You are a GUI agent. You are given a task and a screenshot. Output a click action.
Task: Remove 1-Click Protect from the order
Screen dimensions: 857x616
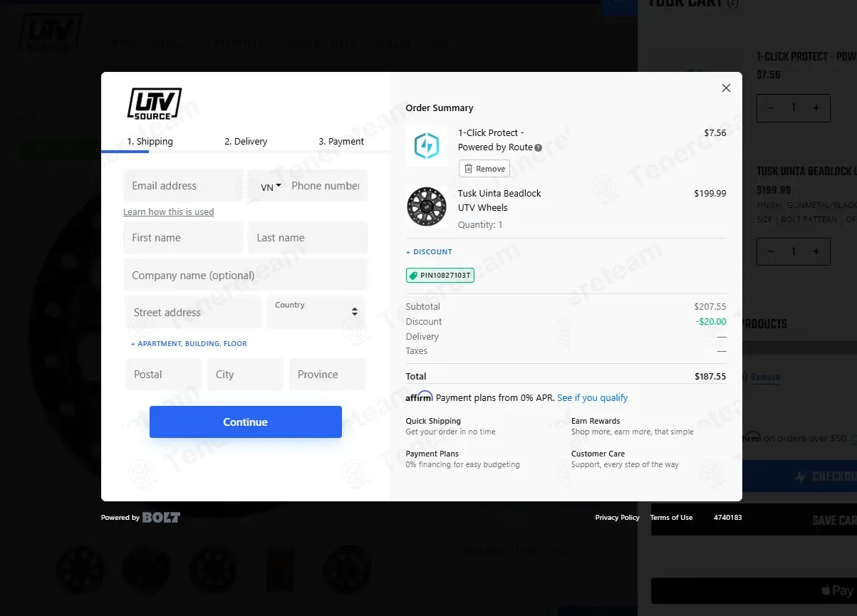[x=484, y=169]
